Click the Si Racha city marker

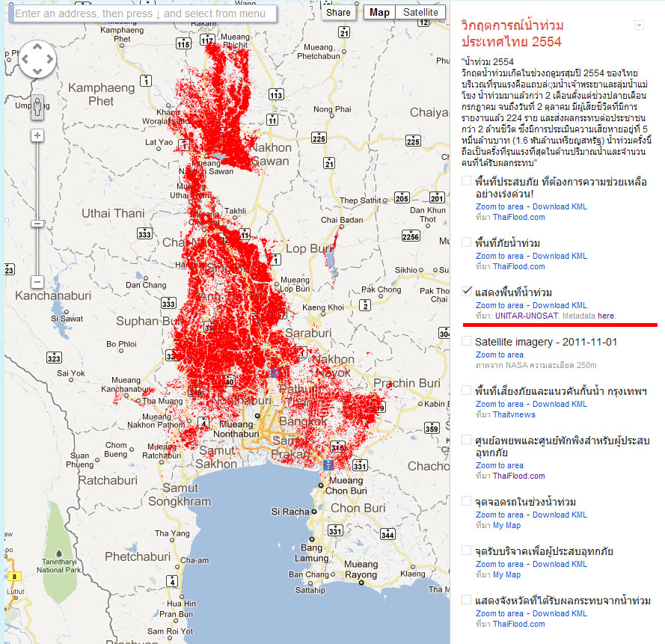[x=314, y=512]
